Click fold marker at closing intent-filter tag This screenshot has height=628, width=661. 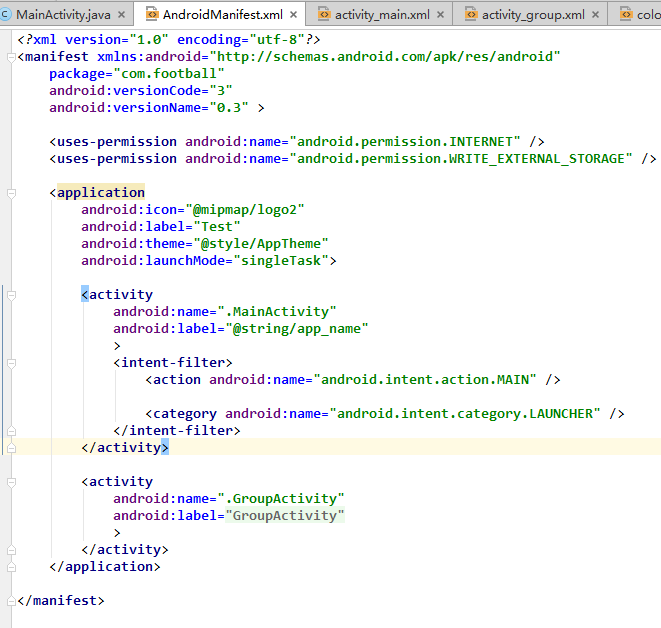pyautogui.click(x=11, y=431)
